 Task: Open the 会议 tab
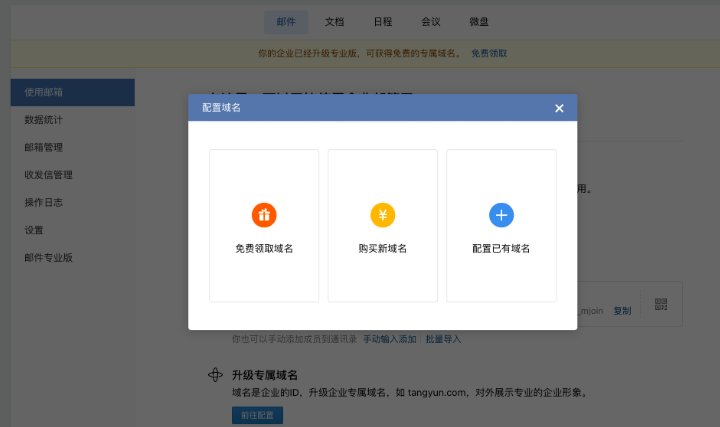(431, 21)
